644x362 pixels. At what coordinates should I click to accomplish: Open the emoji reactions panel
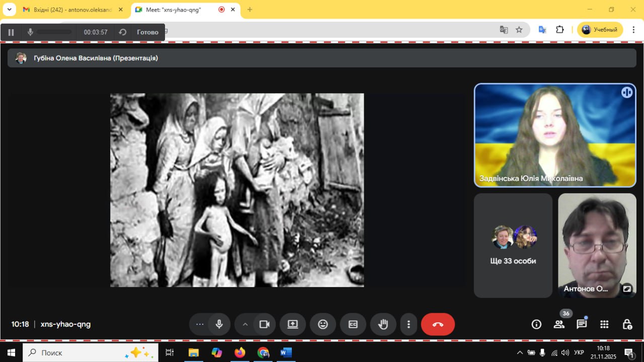point(323,324)
